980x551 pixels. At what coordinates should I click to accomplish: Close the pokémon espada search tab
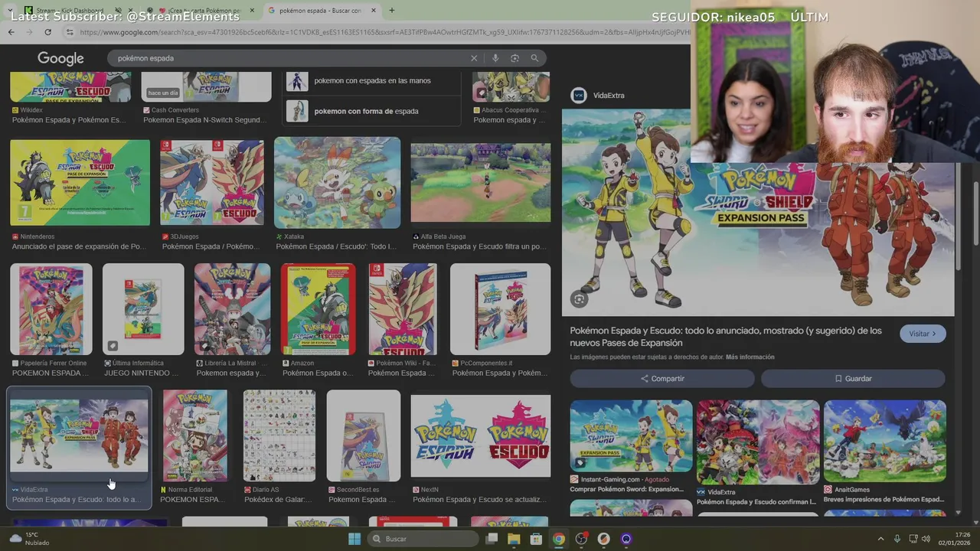(x=374, y=11)
